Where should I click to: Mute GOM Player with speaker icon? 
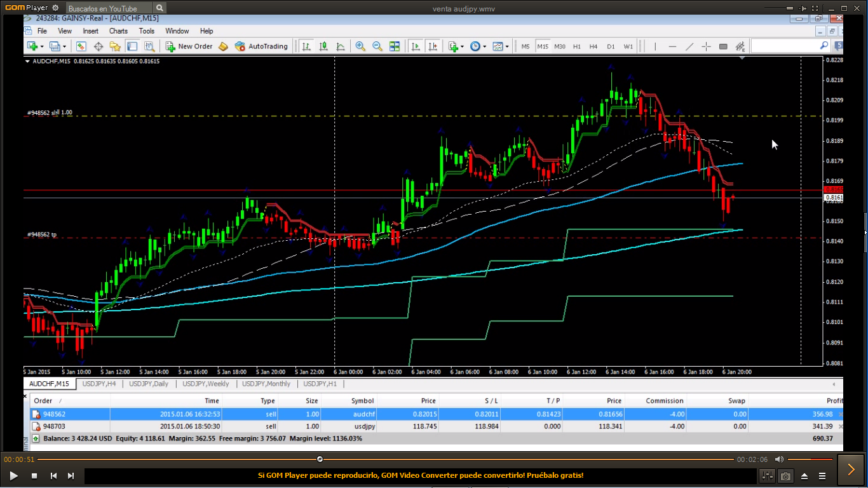779,459
